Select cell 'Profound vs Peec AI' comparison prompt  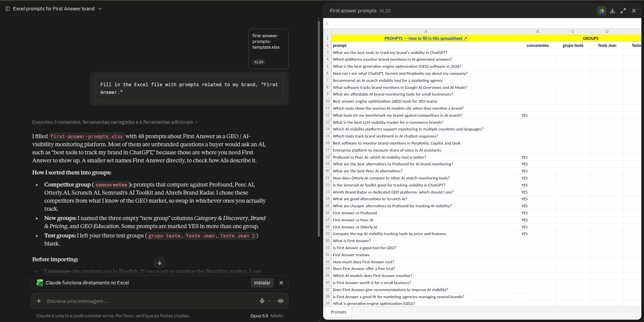click(x=426, y=157)
